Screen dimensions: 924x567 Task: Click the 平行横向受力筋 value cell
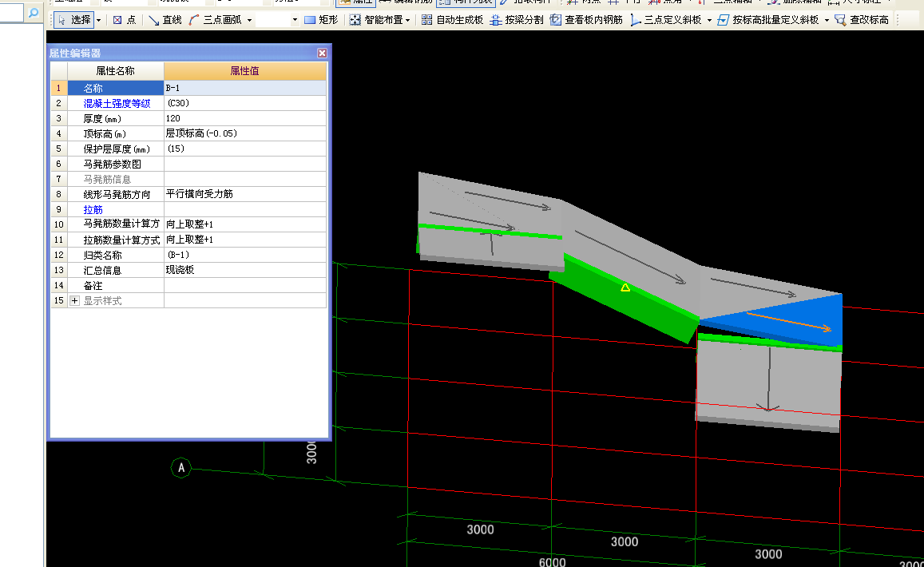244,195
